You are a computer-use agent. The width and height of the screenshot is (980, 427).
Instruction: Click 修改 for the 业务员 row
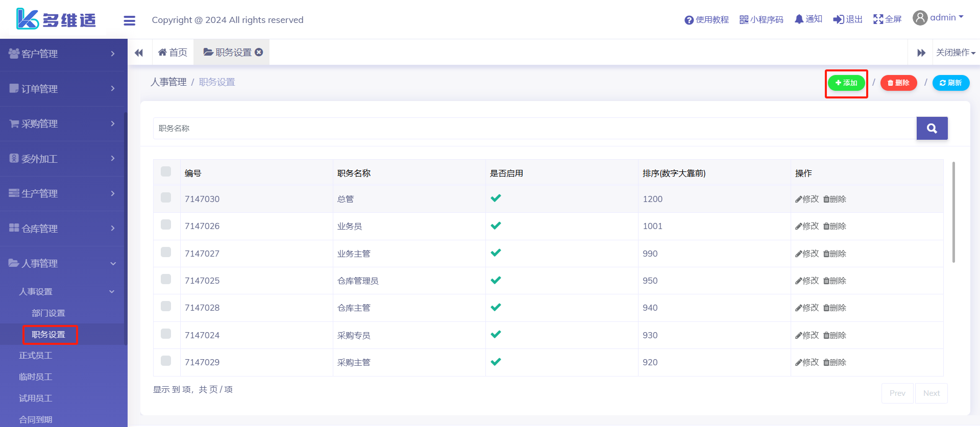807,226
